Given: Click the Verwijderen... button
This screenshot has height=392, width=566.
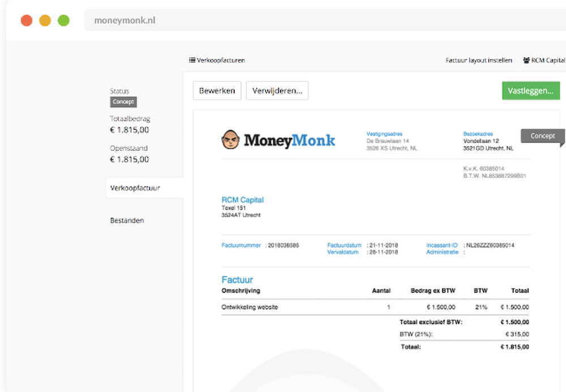Looking at the screenshot, I should (277, 91).
